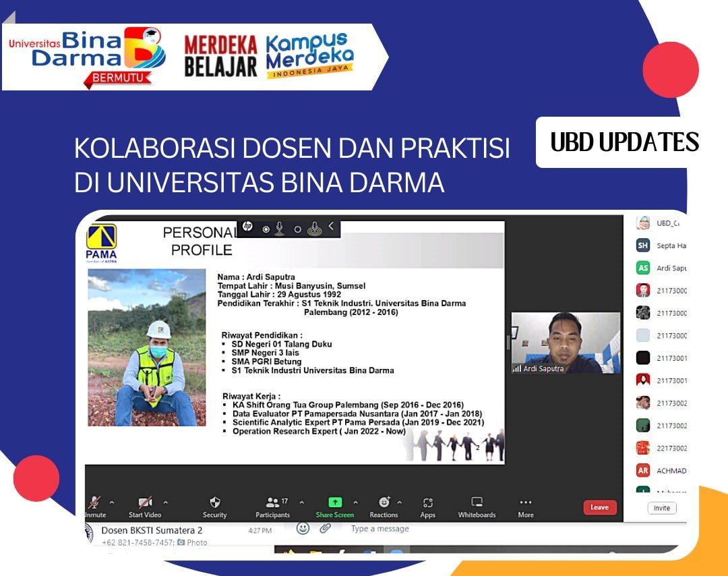This screenshot has height=576, width=728.
Task: Click the "PERSONAL PROFILE" slide title
Action: coord(201,241)
